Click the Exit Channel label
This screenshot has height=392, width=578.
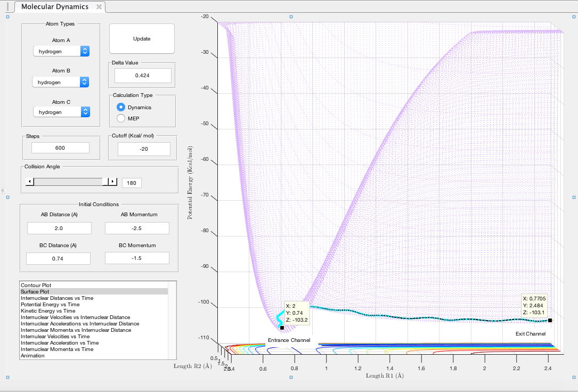[x=531, y=334]
